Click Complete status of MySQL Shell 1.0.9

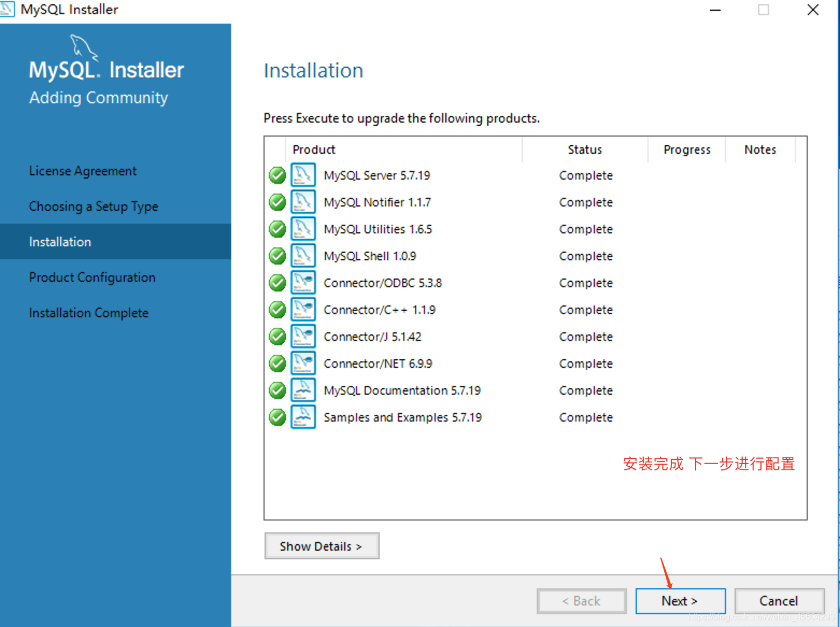586,256
